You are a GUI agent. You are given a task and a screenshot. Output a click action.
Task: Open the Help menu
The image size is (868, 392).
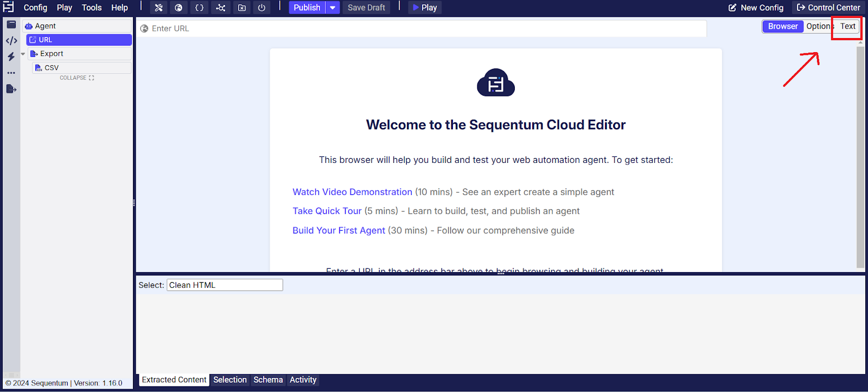[119, 8]
